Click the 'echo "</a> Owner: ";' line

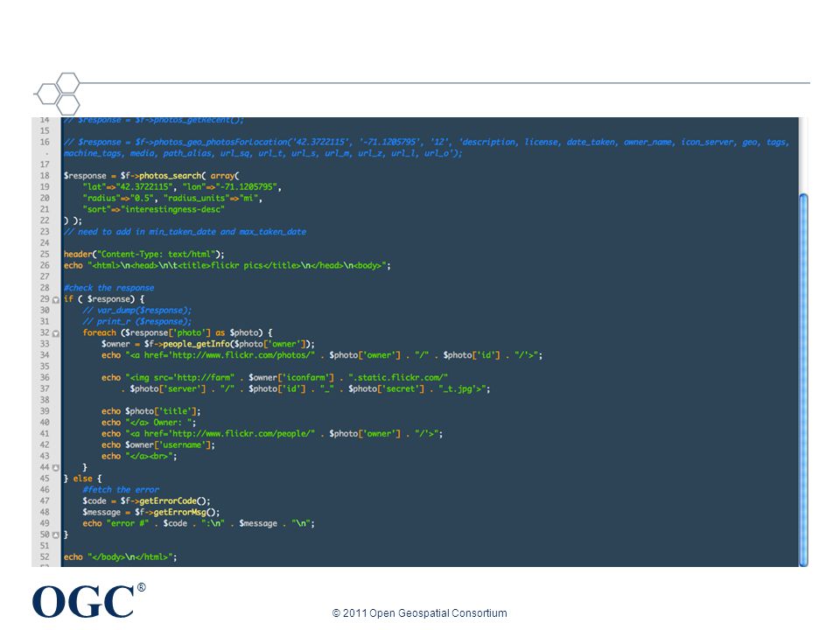(149, 423)
